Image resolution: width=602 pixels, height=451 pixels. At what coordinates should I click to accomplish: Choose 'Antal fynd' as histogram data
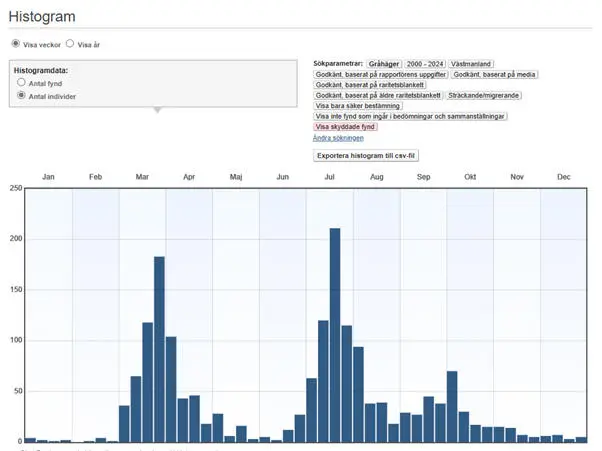(x=22, y=83)
